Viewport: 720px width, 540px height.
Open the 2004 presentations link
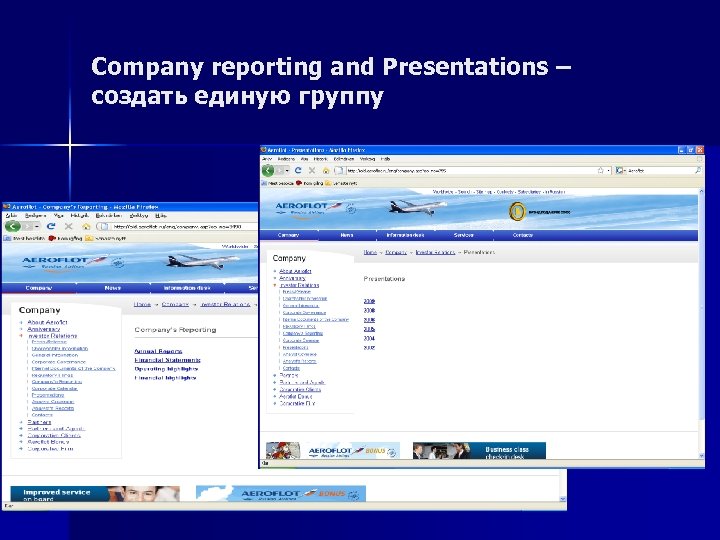369,338
